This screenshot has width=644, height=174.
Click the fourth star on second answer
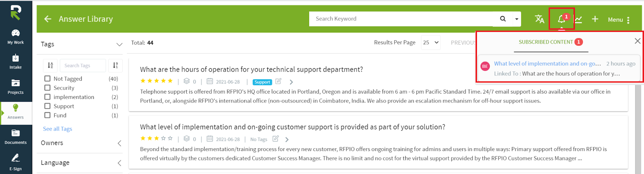click(x=163, y=138)
